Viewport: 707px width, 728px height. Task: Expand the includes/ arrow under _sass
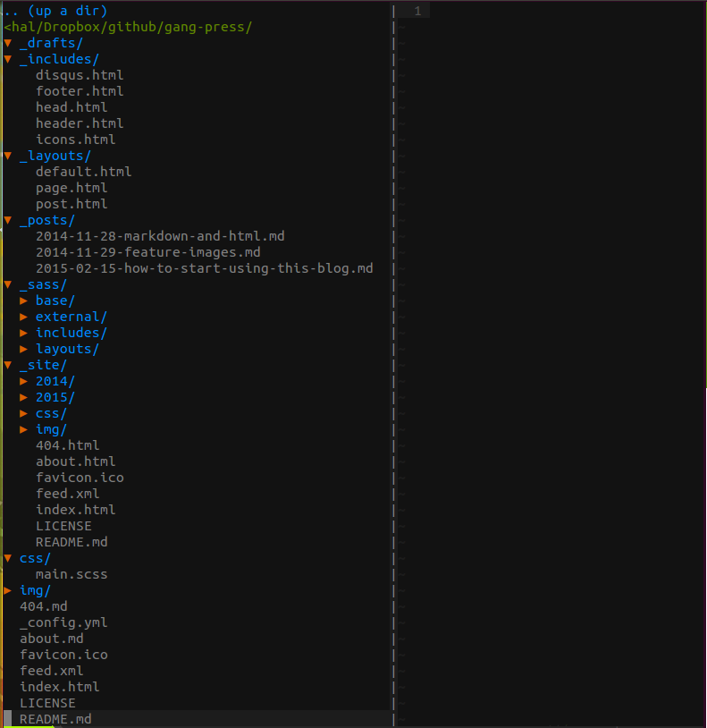(x=23, y=333)
